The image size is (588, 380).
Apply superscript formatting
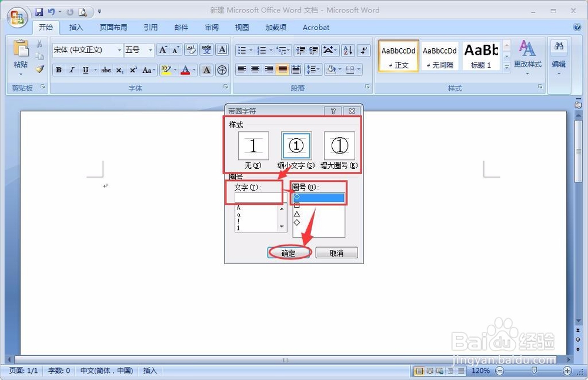click(x=133, y=70)
